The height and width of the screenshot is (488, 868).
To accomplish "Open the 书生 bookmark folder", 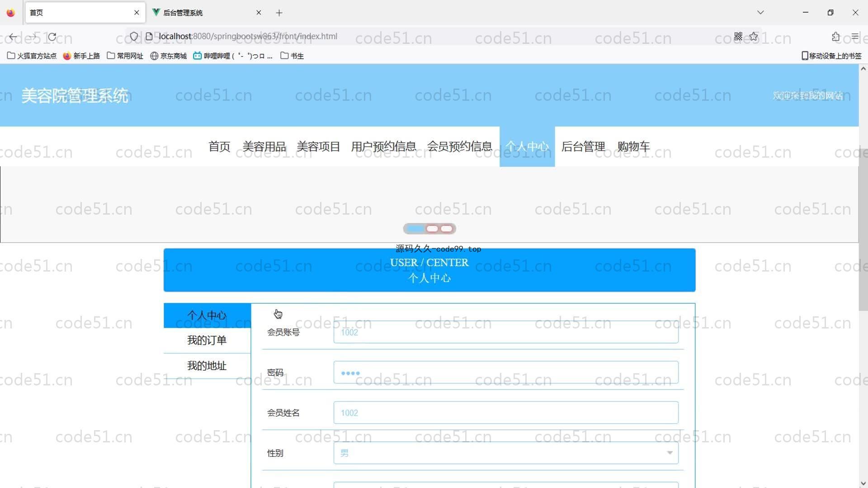I will tap(292, 56).
